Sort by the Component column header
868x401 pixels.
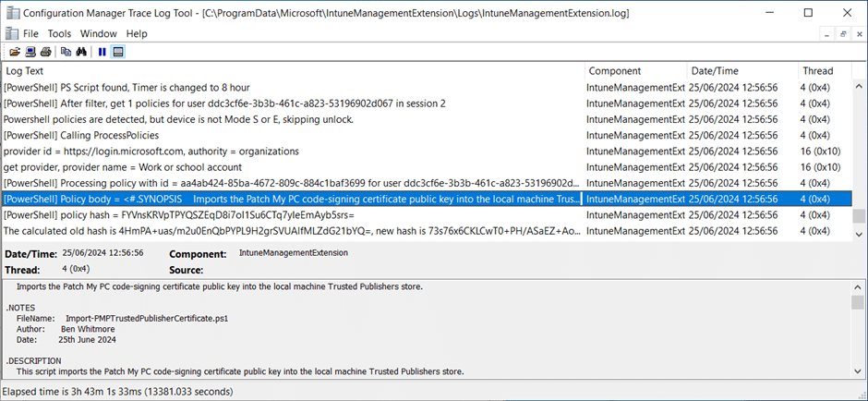(x=635, y=71)
